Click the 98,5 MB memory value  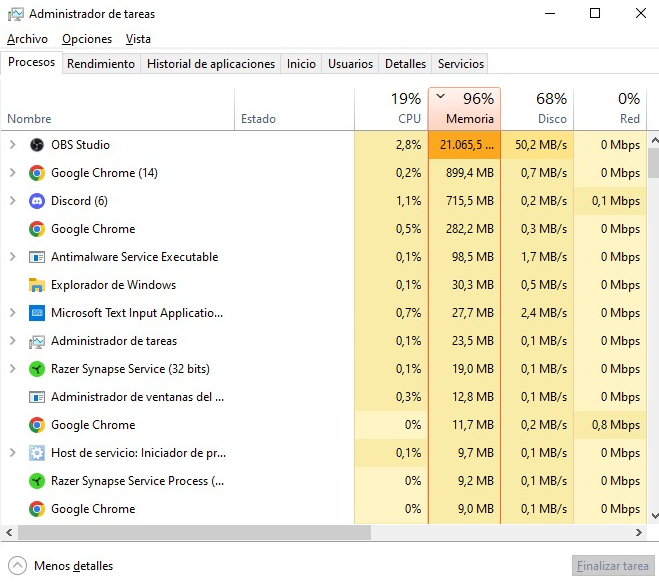473,257
